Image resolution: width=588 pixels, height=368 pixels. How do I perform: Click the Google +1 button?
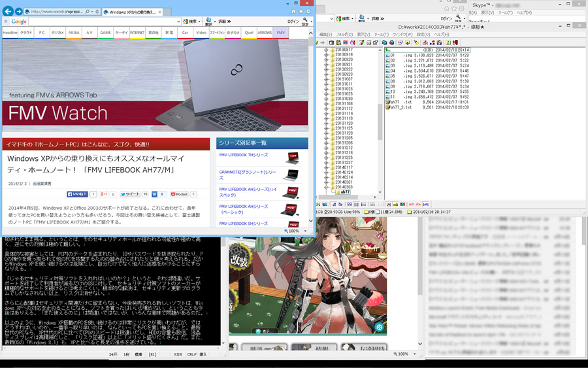103,194
